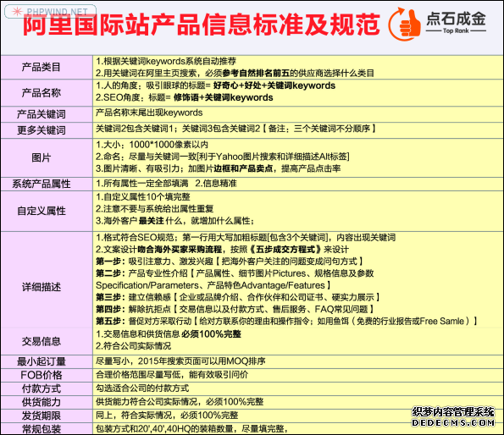Click the cell about 20',40',40HQ的装箱数量
The width and height of the screenshot is (504, 435).
click(x=191, y=429)
